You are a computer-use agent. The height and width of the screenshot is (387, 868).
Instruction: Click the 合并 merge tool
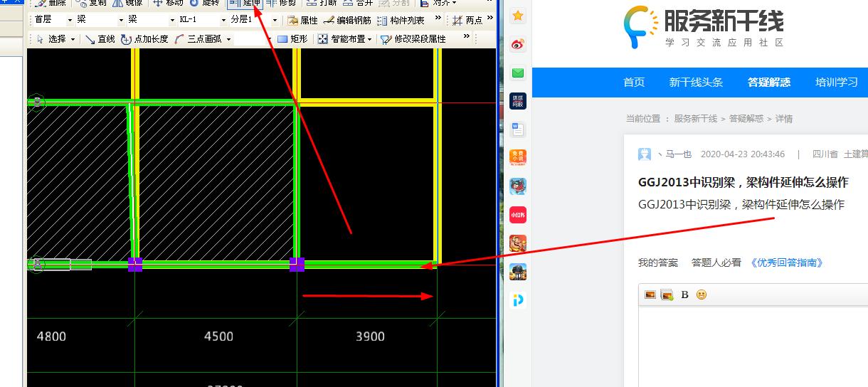point(357,3)
